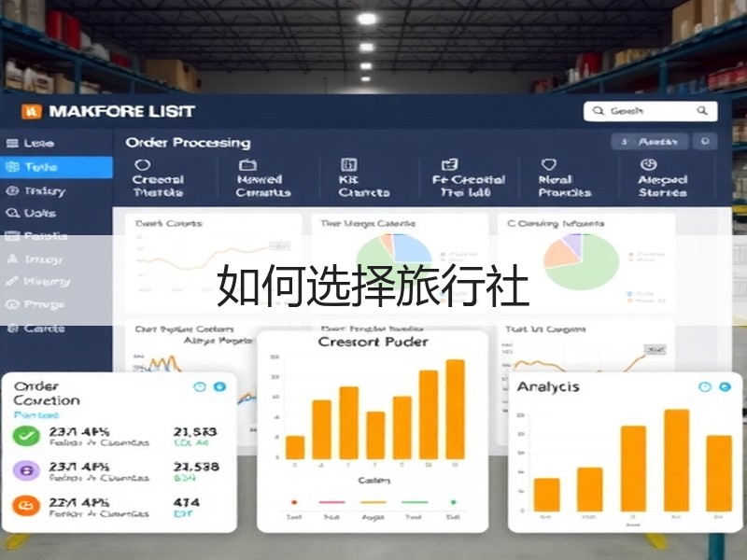Click the Cket Pephae Codiens chart title
The height and width of the screenshot is (560, 747).
(184, 329)
